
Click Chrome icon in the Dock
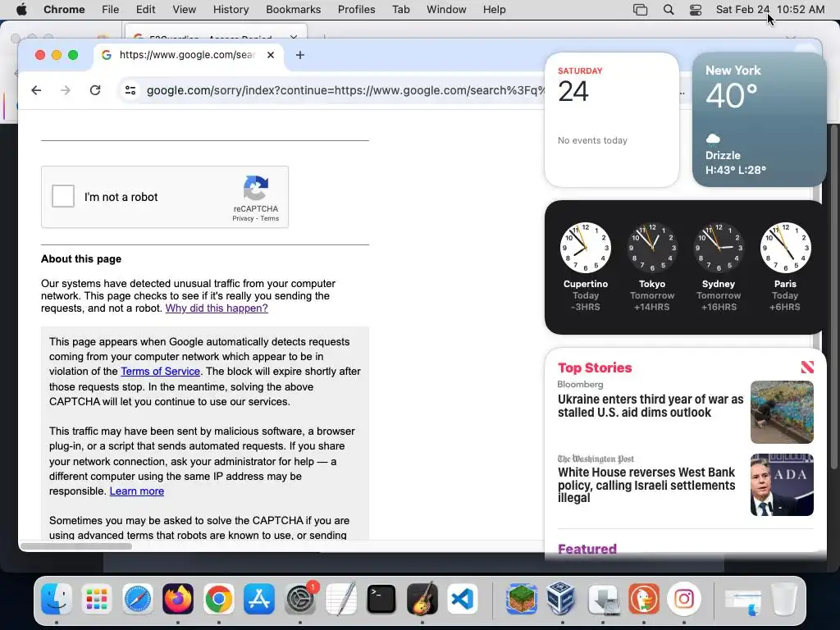[x=218, y=598]
